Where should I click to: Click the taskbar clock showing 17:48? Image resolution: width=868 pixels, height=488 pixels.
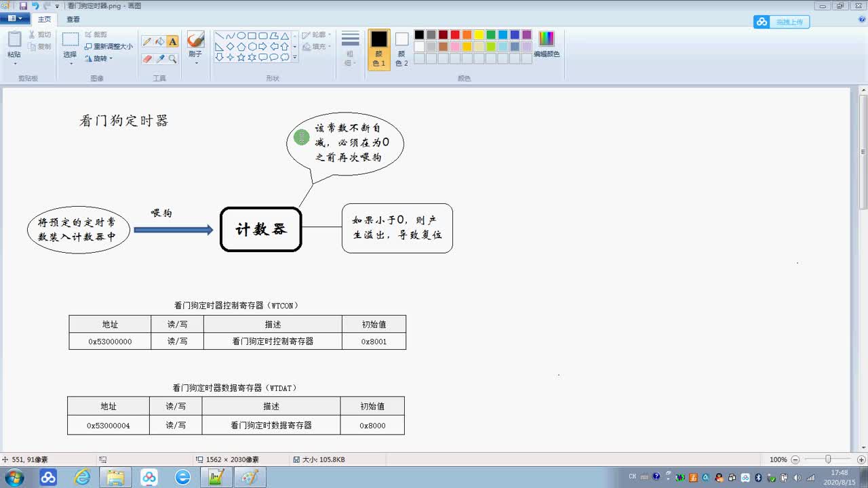(840, 477)
